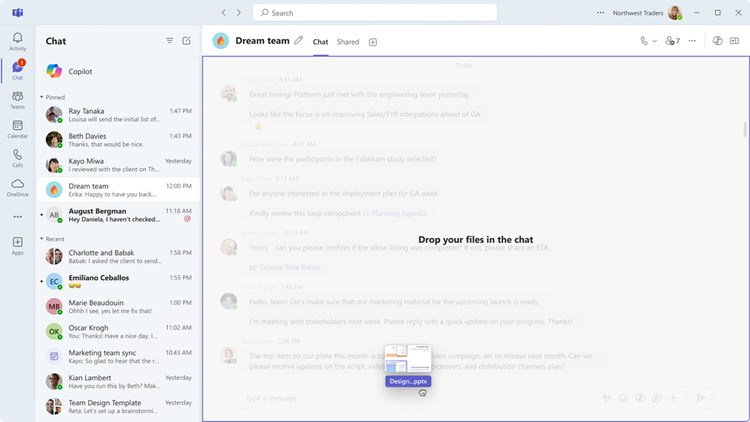750x422 pixels.
Task: Open the chat list filter icon
Action: coord(170,41)
